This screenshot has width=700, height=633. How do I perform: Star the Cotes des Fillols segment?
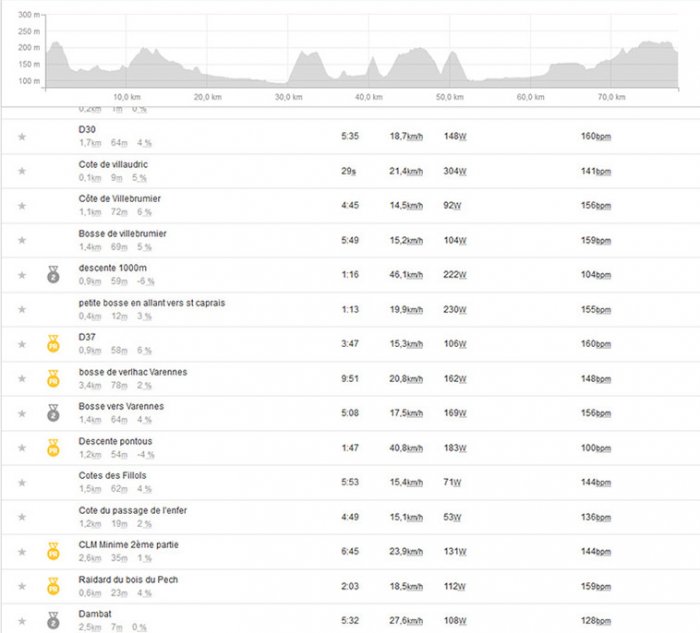(x=22, y=483)
